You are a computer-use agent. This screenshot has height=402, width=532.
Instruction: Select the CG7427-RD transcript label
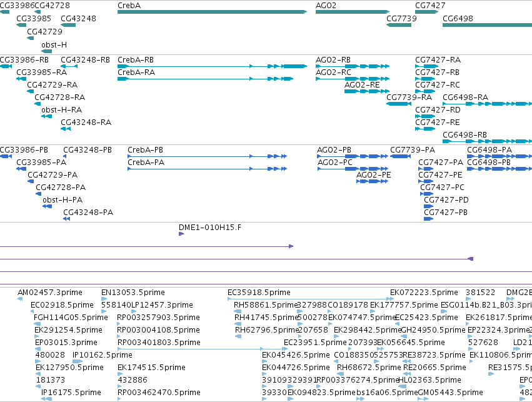438,110
